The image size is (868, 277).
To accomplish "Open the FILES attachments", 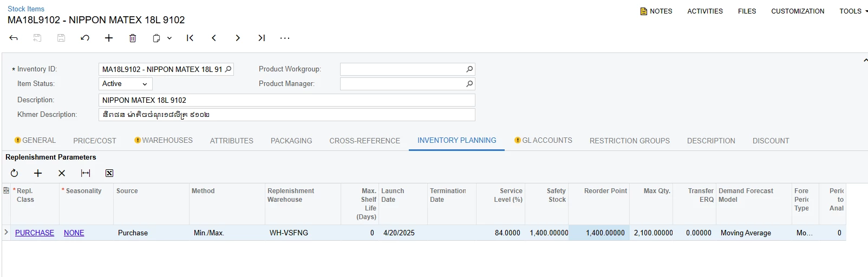I will point(747,11).
